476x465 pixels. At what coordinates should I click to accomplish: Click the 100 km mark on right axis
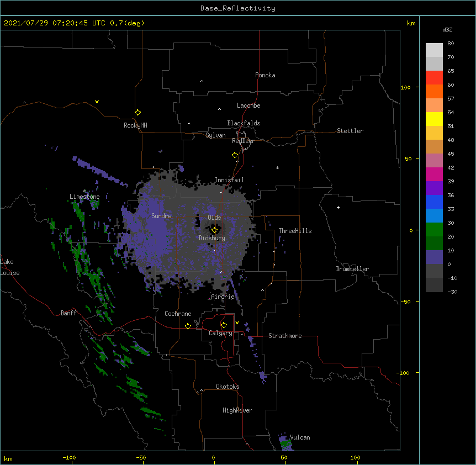click(x=405, y=88)
